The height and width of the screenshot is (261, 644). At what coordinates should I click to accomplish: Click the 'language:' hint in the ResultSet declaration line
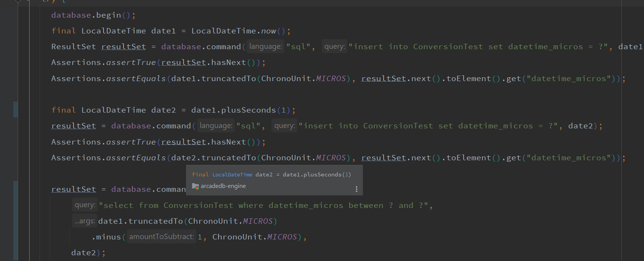pos(265,47)
